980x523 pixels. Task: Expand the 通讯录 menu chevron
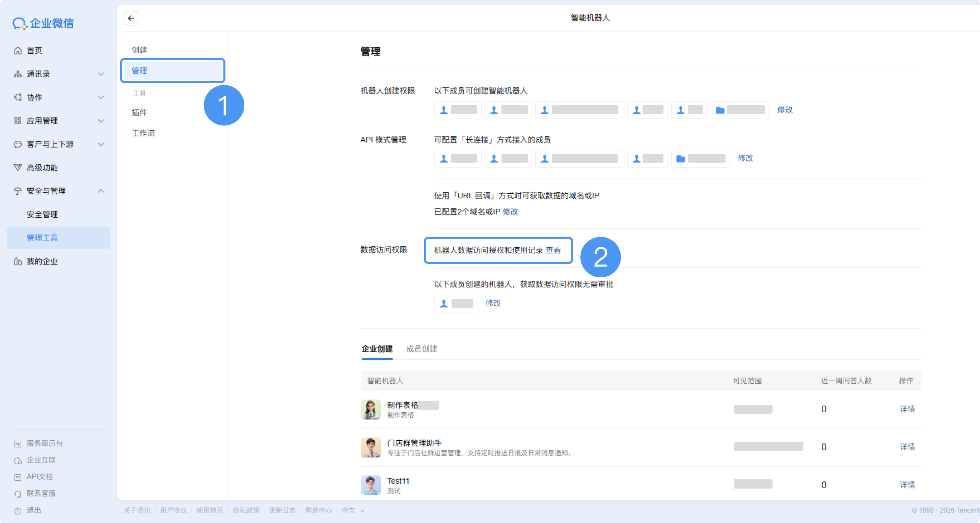point(101,74)
